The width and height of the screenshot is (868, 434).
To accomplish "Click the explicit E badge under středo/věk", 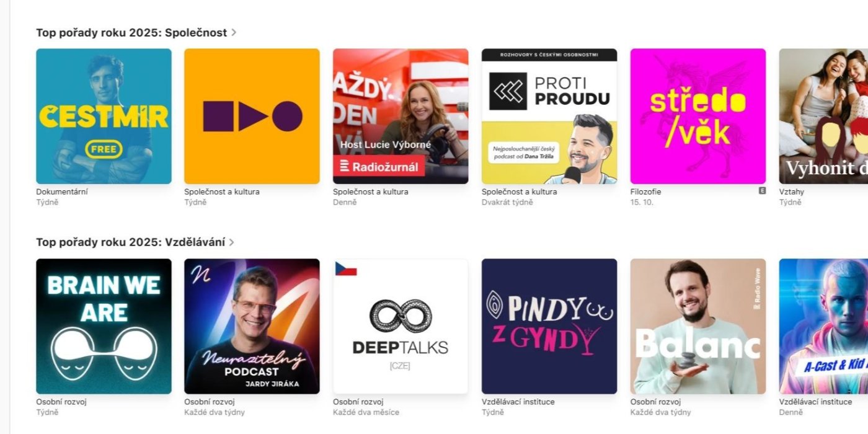I will (762, 191).
